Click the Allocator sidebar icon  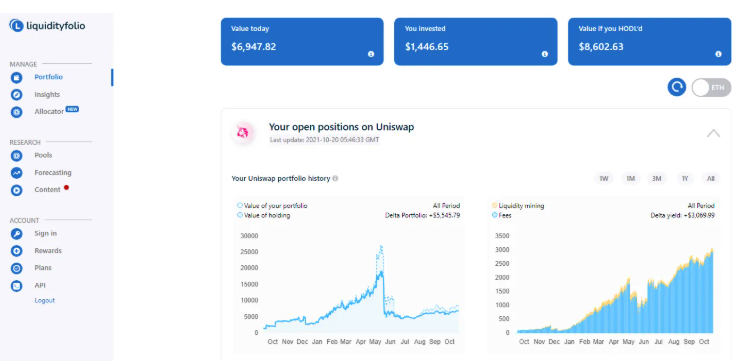(16, 112)
